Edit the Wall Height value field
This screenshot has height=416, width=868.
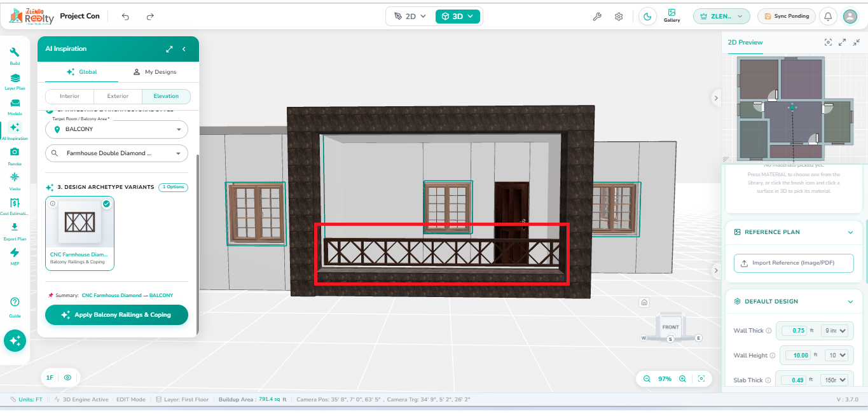[x=797, y=356]
